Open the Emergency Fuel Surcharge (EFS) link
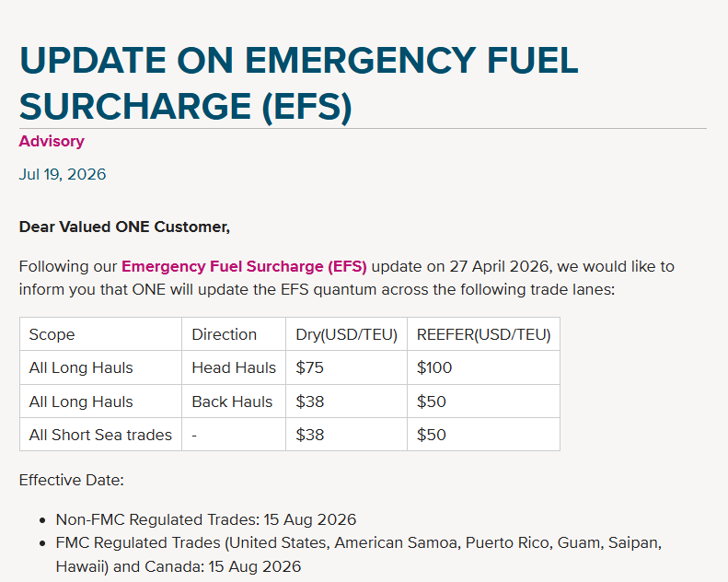Viewport: 728px width, 582px height. [244, 266]
